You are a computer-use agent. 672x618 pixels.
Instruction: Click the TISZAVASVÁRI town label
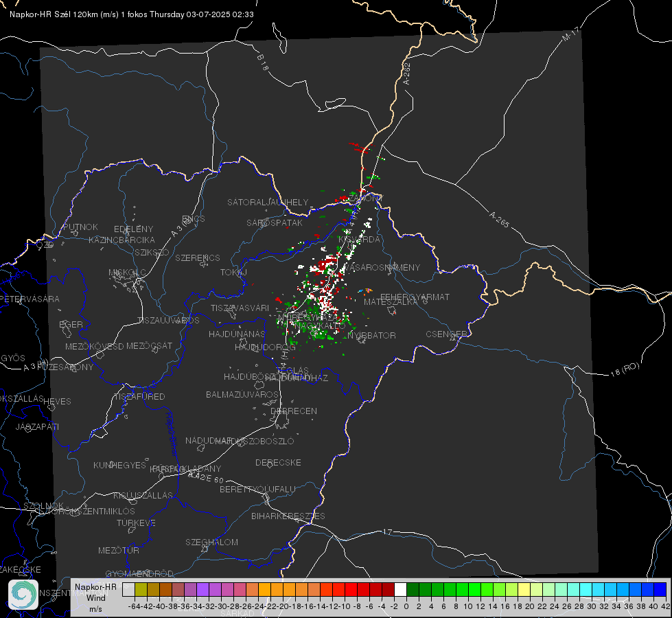point(240,308)
